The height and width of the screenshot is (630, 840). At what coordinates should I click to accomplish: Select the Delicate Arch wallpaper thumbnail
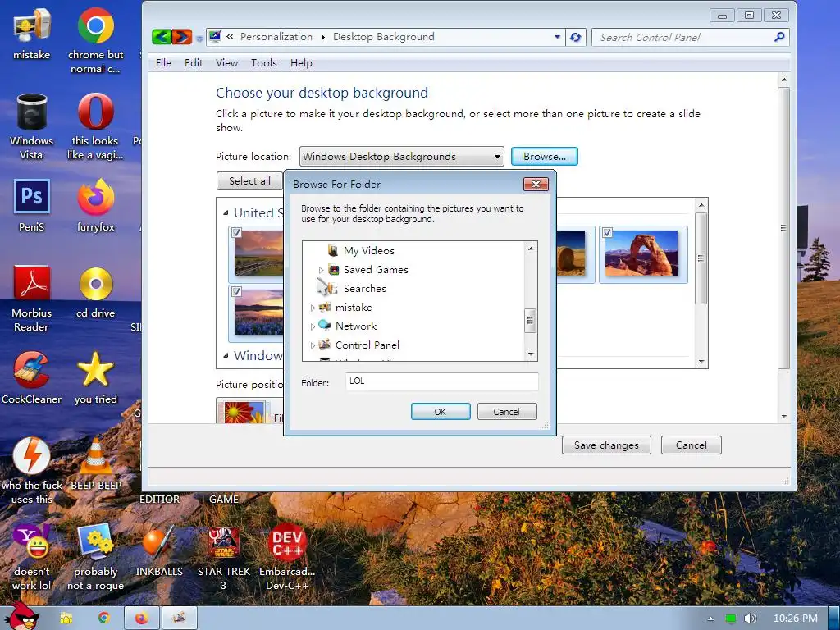[x=641, y=253]
